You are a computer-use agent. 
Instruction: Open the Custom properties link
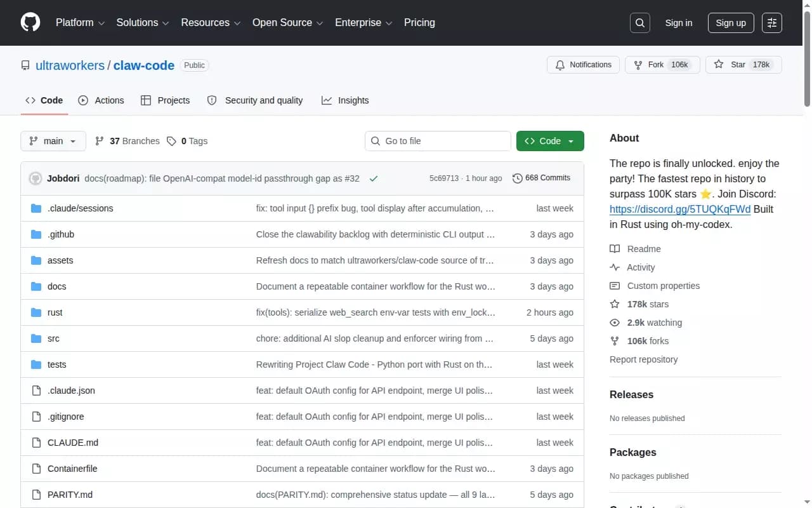664,286
